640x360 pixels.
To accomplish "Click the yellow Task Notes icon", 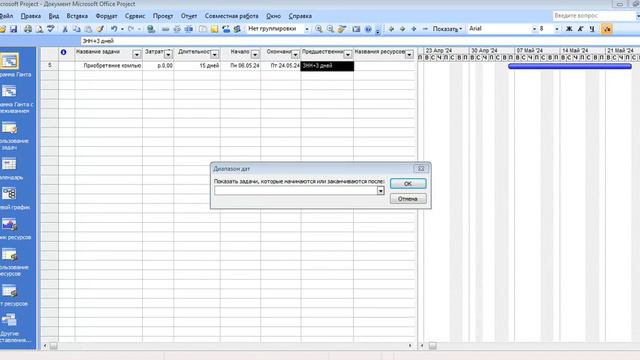I will [x=214, y=29].
